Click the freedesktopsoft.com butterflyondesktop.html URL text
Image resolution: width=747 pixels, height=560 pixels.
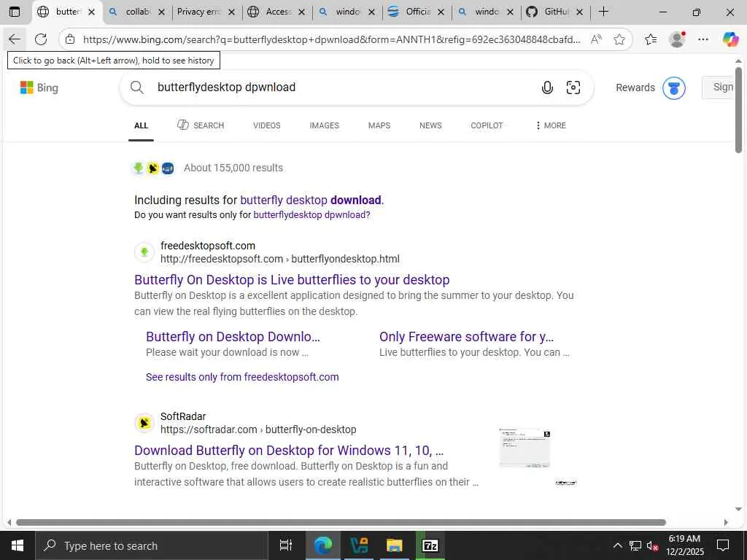(280, 259)
